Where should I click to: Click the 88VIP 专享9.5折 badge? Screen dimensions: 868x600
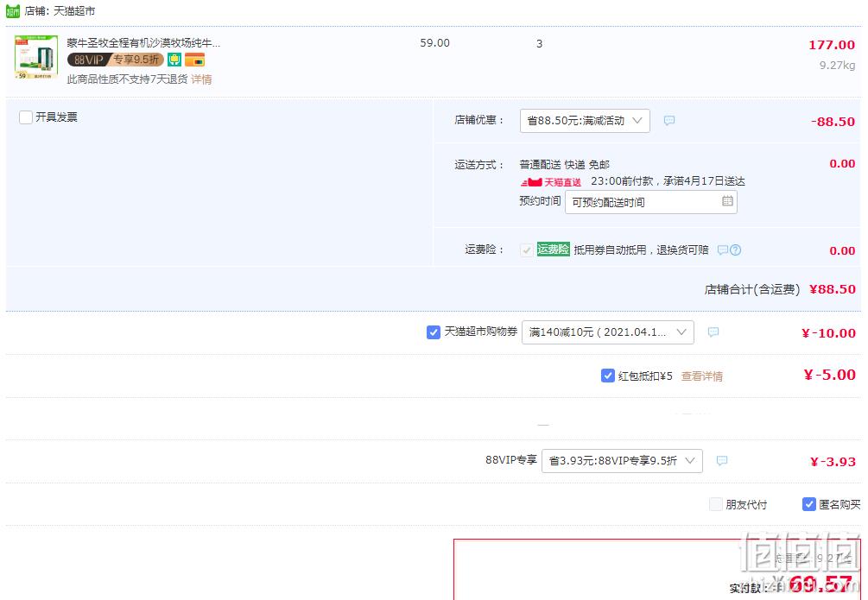click(116, 60)
